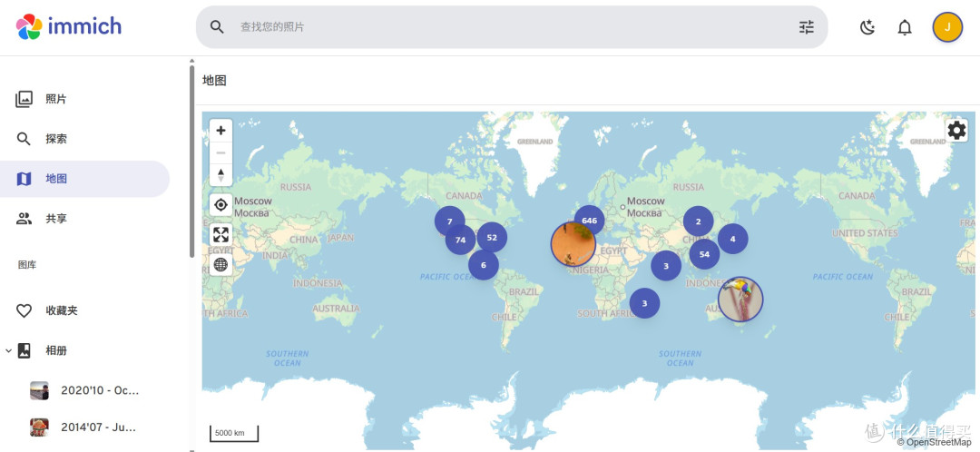Screen dimensions: 980x452
Task: Locate my position on map
Action: coord(220,204)
